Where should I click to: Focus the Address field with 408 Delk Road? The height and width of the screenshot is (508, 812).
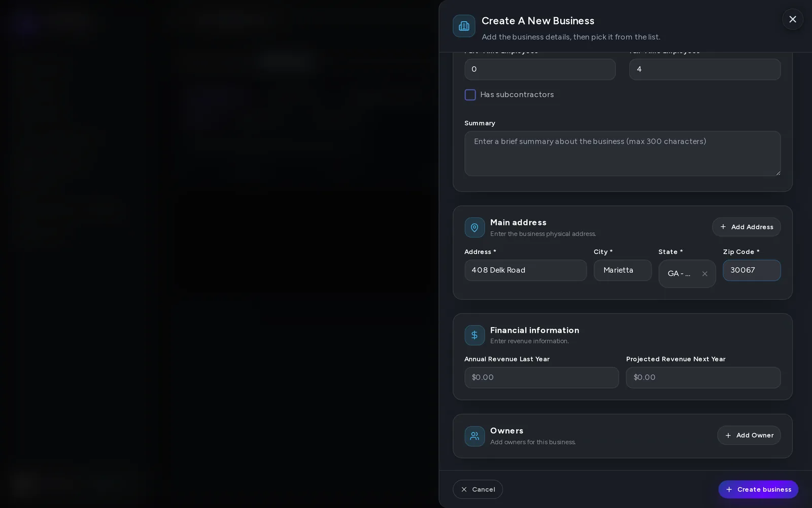point(525,270)
